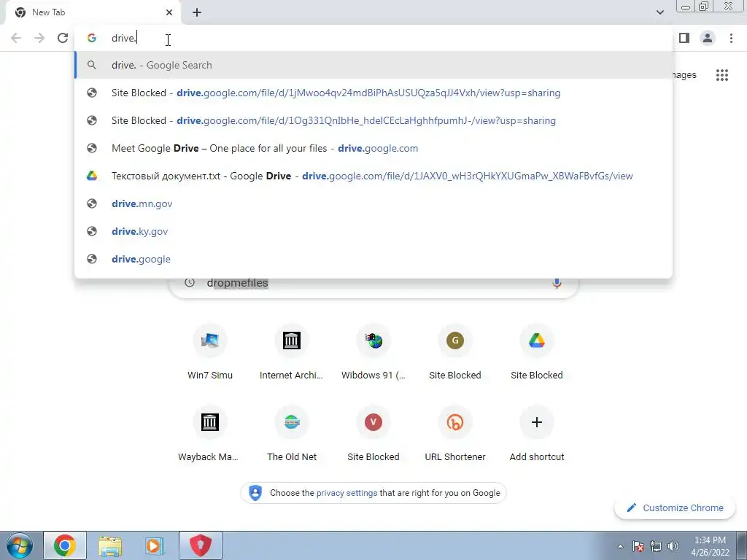
Task: Click the Chrome taskbar icon
Action: [x=65, y=545]
